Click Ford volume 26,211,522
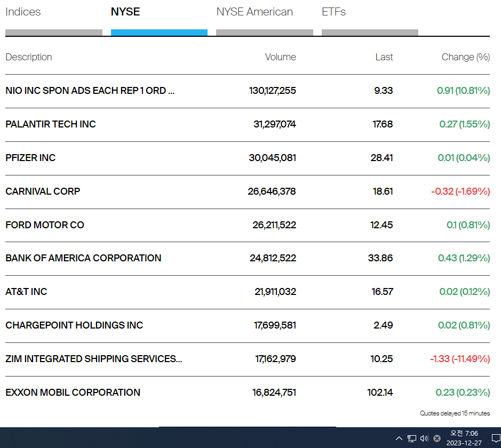 tap(274, 225)
